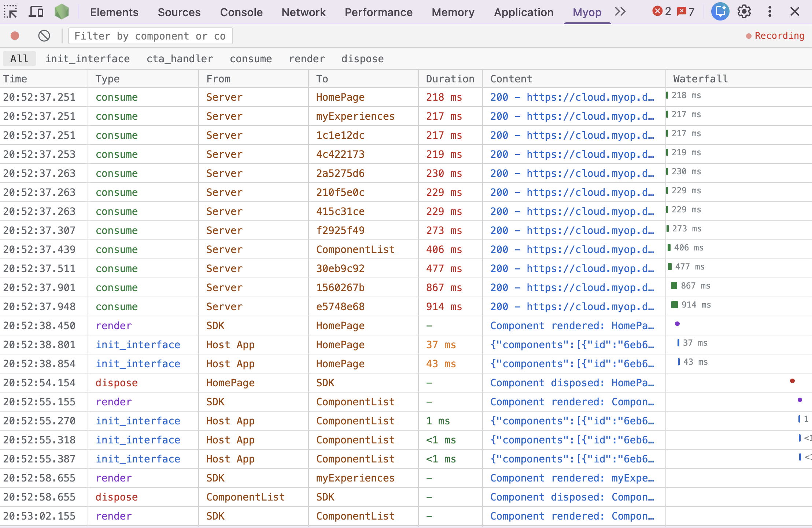Toggle the device toolbar emulation icon
Image resolution: width=812 pixels, height=528 pixels.
click(x=36, y=11)
